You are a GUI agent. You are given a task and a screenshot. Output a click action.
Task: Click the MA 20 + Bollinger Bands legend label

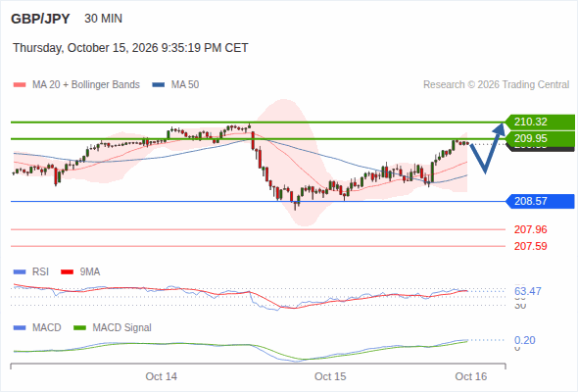(x=86, y=85)
